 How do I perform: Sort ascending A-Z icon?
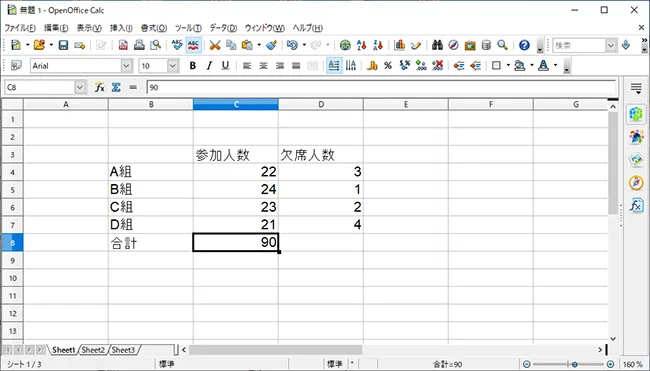[361, 45]
